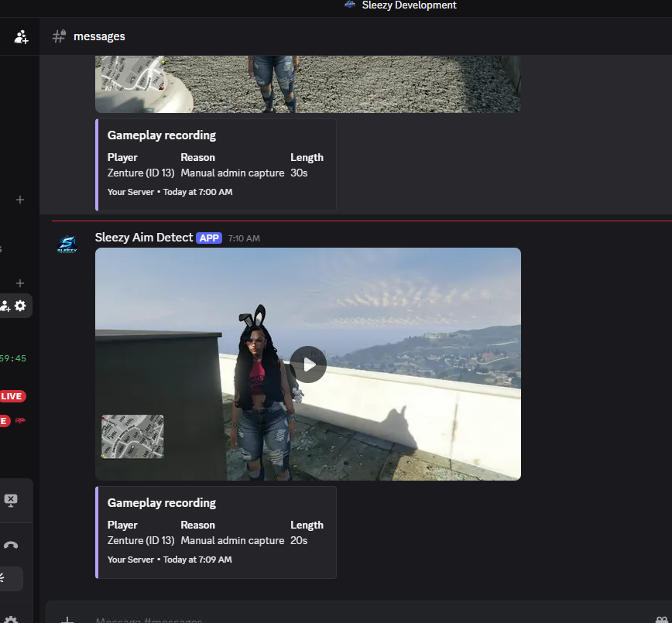Click the messages channel name in the header
The width and height of the screenshot is (672, 623).
click(x=99, y=36)
